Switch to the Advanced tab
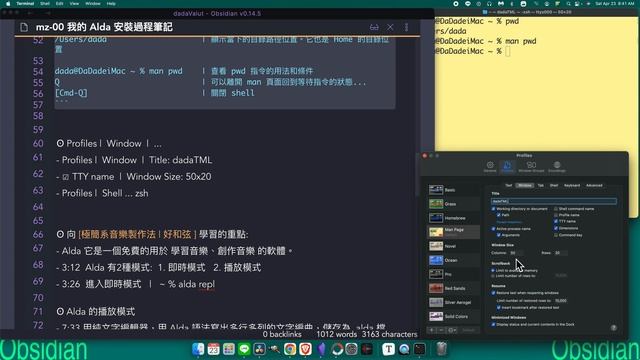This screenshot has height=360, width=640. [594, 185]
